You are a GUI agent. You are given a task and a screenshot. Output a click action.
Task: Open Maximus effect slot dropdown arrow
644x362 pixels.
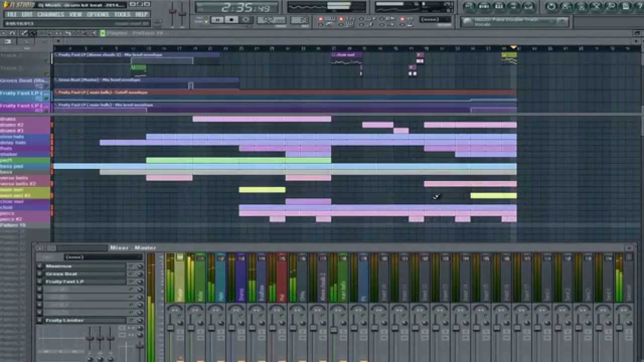(x=40, y=266)
